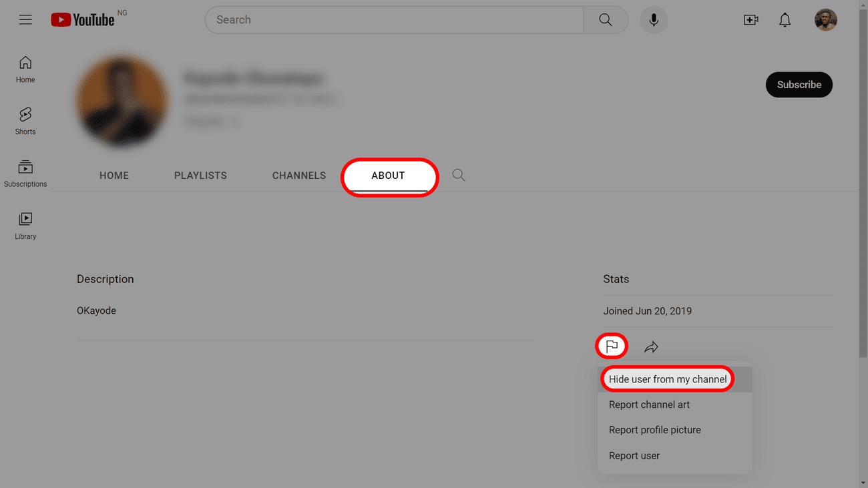Viewport: 868px width, 488px height.
Task: Open the notifications bell
Action: click(785, 20)
